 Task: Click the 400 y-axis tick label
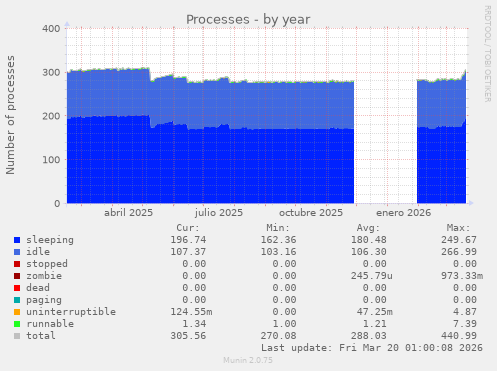tap(51, 28)
